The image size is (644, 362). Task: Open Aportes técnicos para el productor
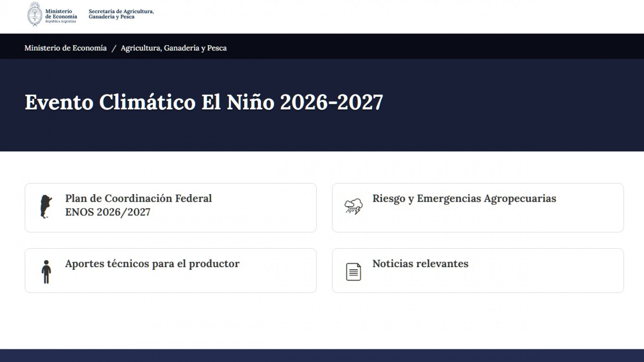pos(171,270)
